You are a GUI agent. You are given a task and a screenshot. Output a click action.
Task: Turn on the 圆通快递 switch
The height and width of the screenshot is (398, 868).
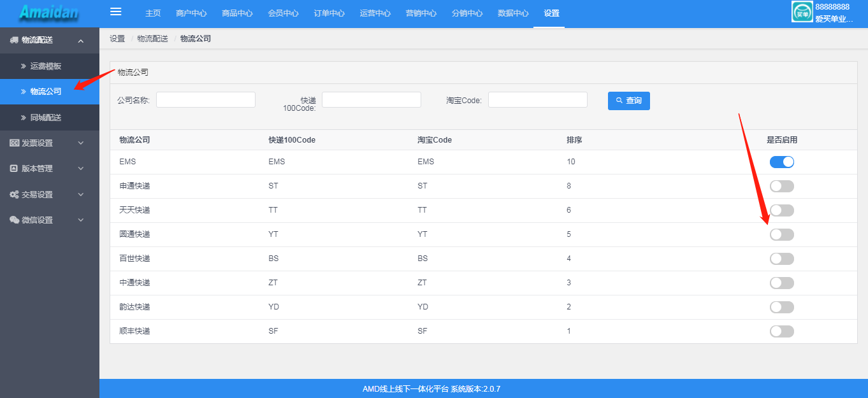coord(782,234)
